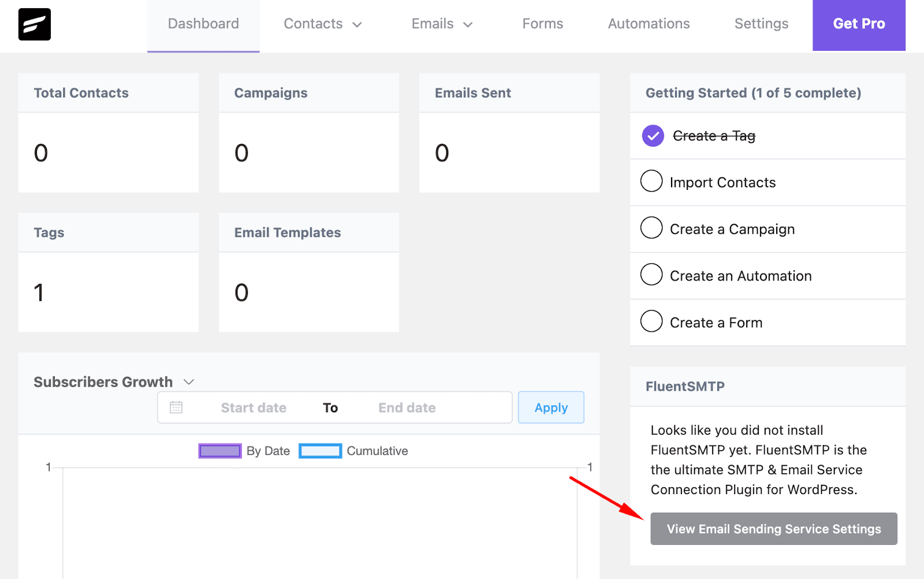Check the Create a Form circle
924x579 pixels.
[651, 322]
